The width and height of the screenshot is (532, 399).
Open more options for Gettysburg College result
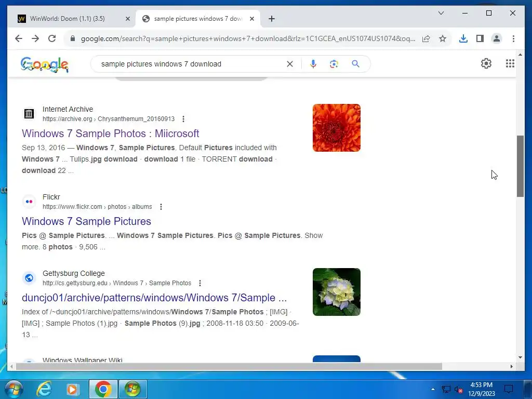click(200, 283)
